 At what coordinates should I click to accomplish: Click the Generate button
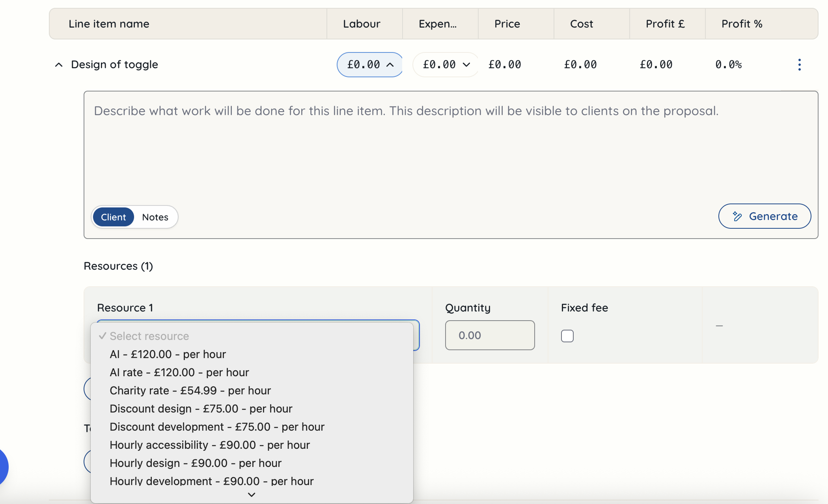coord(765,216)
